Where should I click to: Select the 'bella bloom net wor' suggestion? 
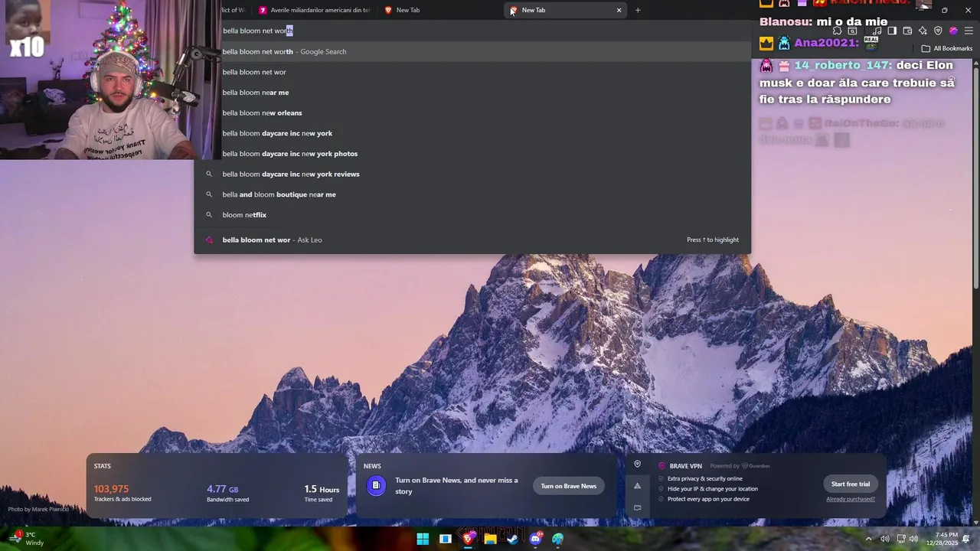pyautogui.click(x=472, y=72)
